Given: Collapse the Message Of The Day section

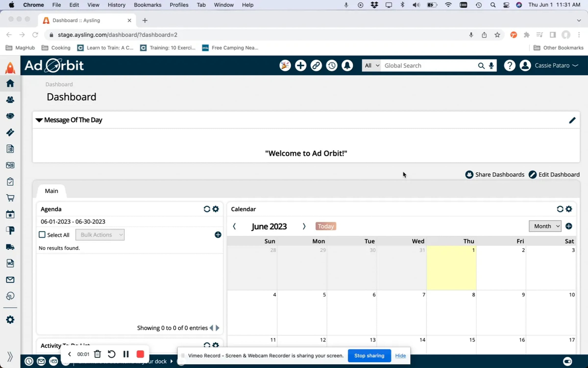Looking at the screenshot, I should pos(39,120).
